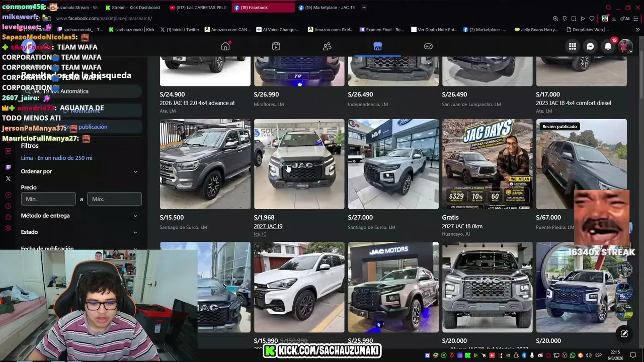Screen dimensions: 644x362
Task: Expand the Ordenar por filter
Action: pos(79,171)
